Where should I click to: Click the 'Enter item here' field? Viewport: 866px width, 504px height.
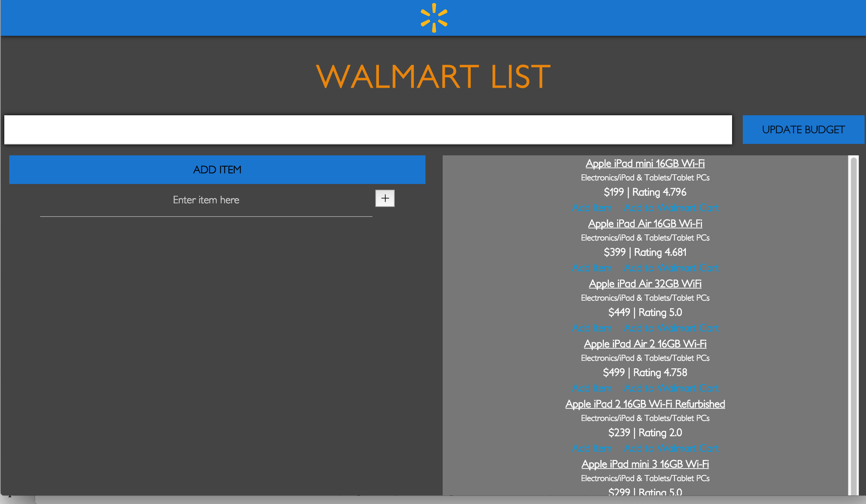[206, 200]
